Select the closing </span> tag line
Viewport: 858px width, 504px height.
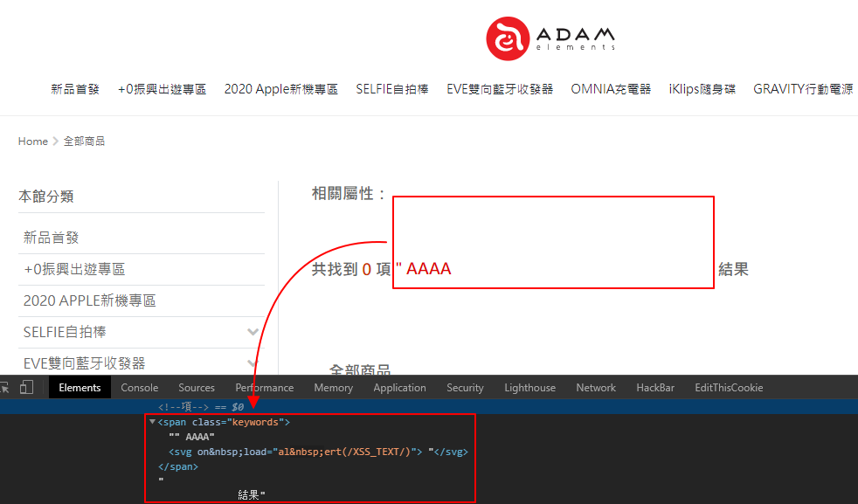(x=178, y=466)
